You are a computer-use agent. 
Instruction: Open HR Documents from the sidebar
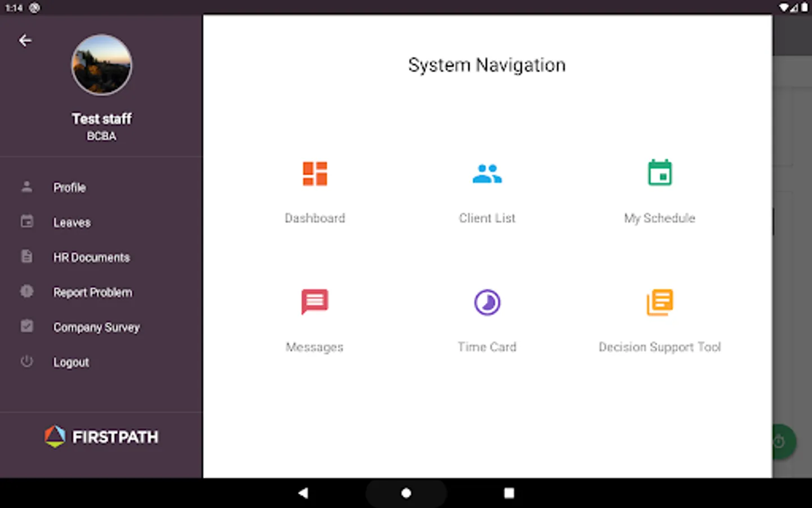coord(91,257)
